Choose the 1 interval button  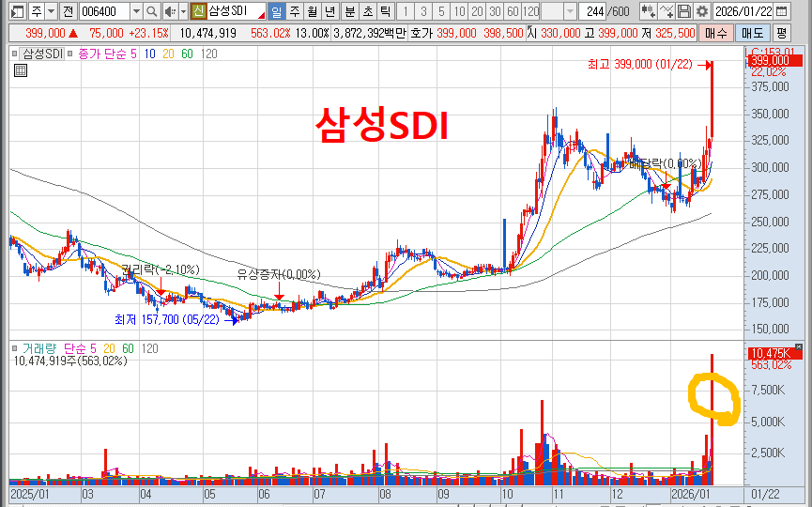pos(406,11)
